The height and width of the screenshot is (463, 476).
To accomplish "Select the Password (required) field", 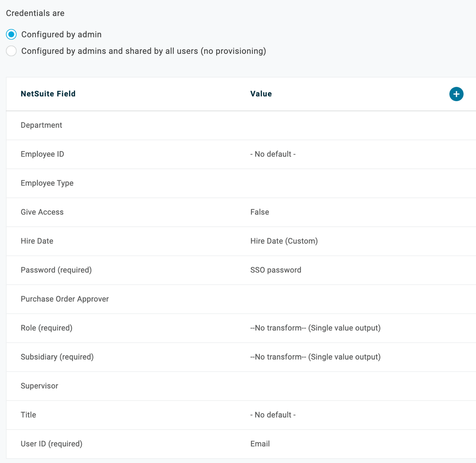I will pos(56,270).
